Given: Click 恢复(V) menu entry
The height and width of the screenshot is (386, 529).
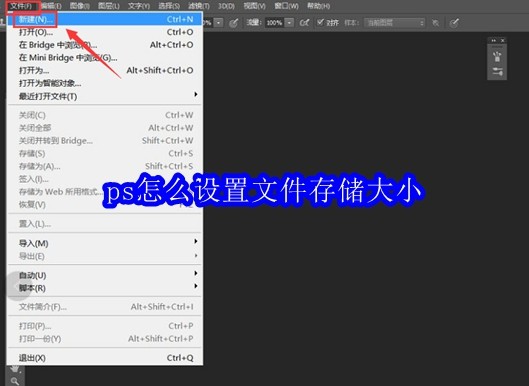Looking at the screenshot, I should click(x=105, y=204).
